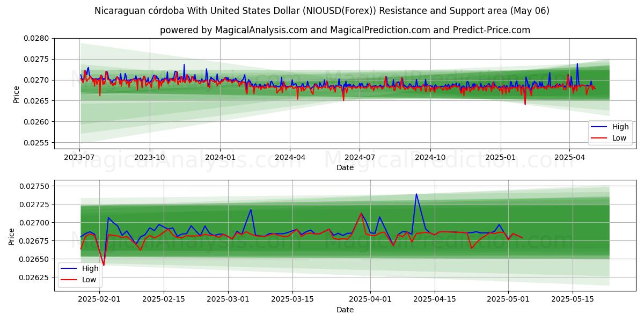Click the mid-April blue High peak in bottom chart
This screenshot has width=644, height=322.
tap(416, 194)
